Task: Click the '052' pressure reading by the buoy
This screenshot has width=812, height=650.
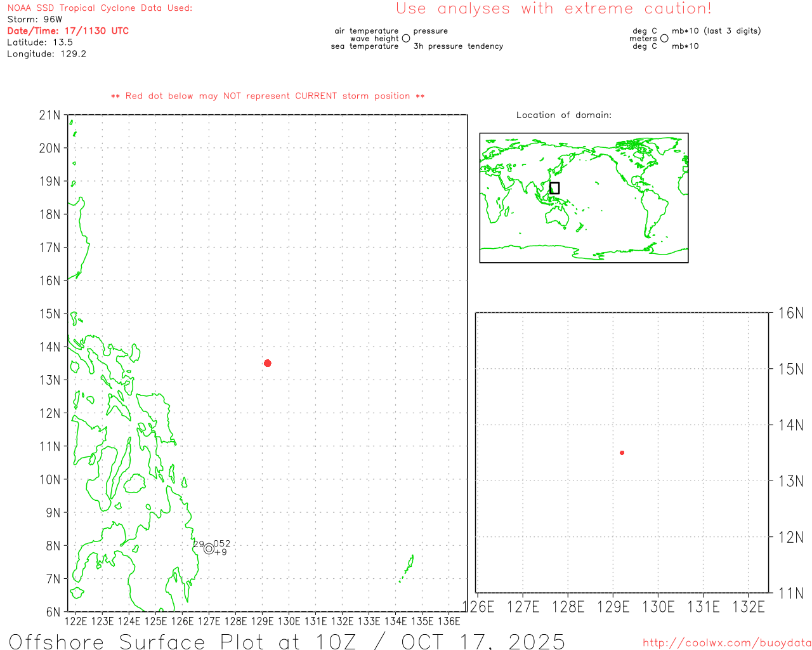Action: pyautogui.click(x=222, y=543)
